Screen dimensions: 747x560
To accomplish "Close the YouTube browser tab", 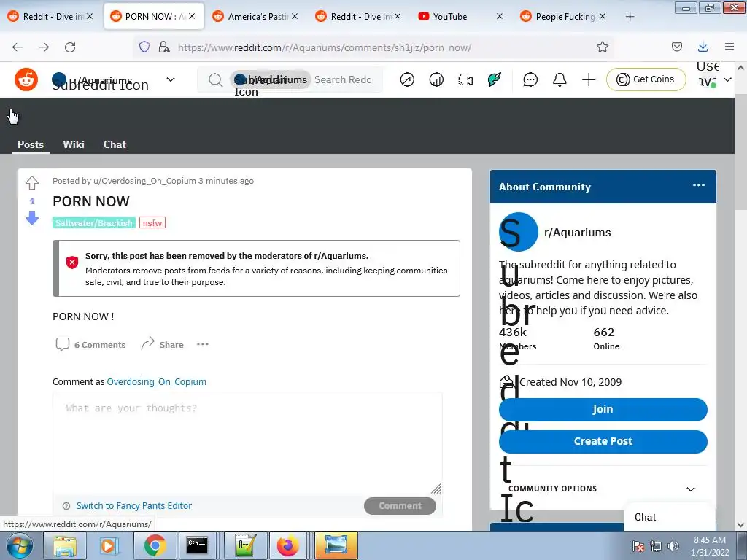I will (x=499, y=17).
